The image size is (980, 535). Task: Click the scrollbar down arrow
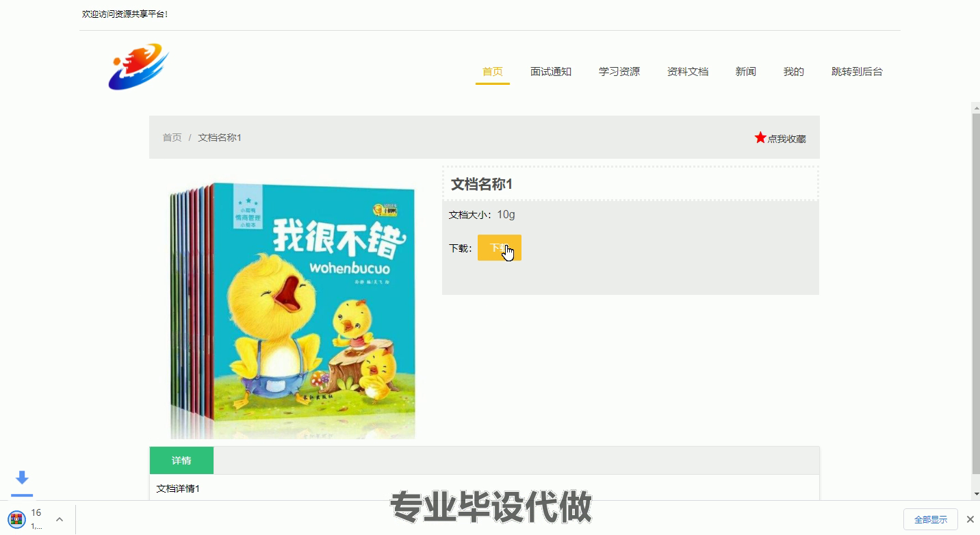point(976,494)
